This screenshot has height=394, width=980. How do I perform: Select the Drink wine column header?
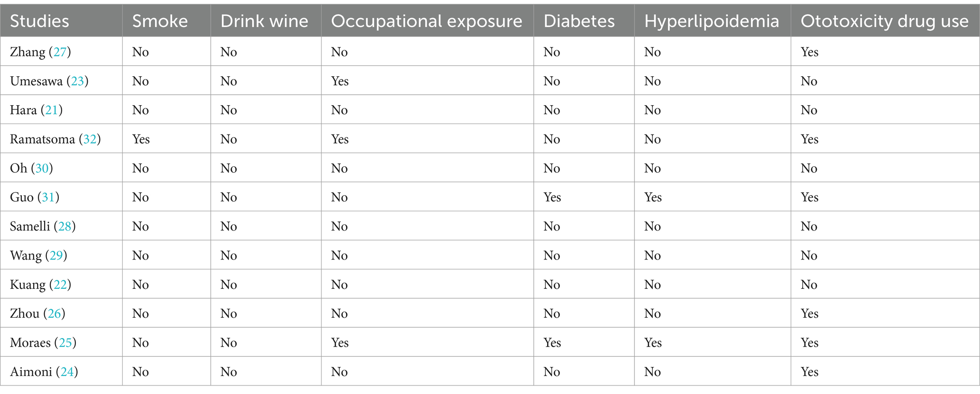[265, 21]
